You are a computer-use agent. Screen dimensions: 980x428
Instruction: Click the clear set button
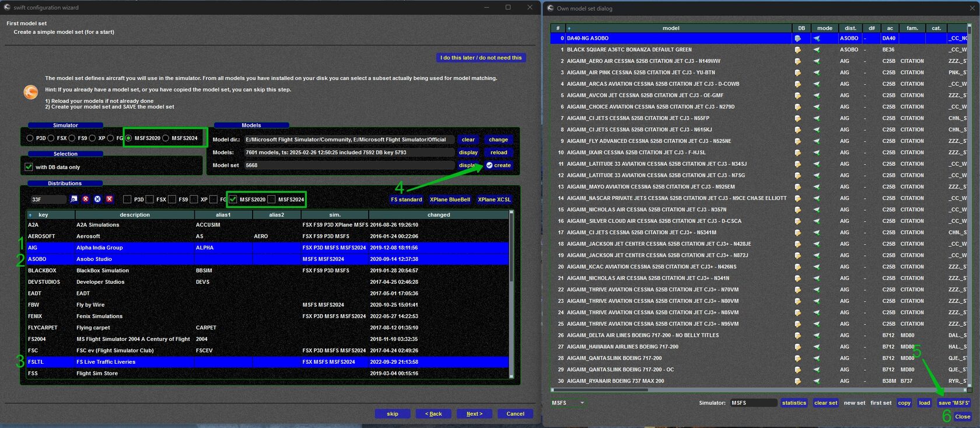pyautogui.click(x=825, y=403)
